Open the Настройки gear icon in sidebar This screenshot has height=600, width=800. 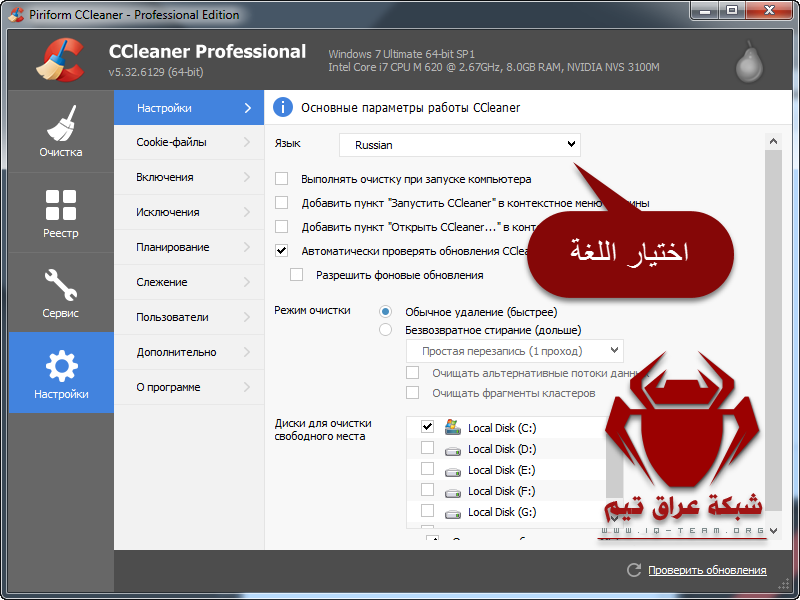pyautogui.click(x=61, y=366)
